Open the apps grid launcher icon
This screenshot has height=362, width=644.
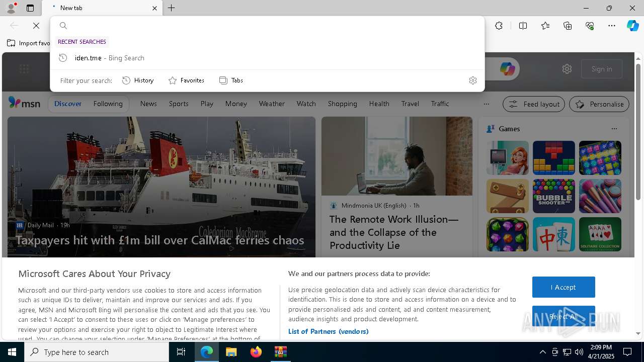point(24,69)
